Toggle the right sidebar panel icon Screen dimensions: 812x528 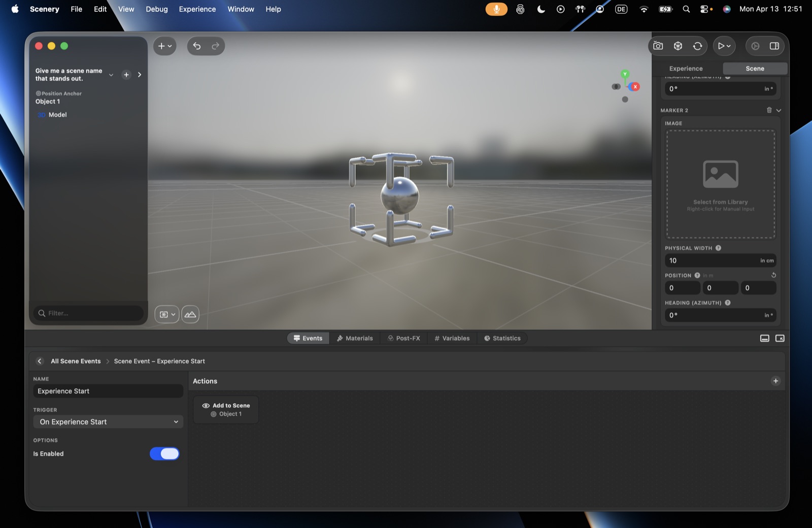[774, 46]
